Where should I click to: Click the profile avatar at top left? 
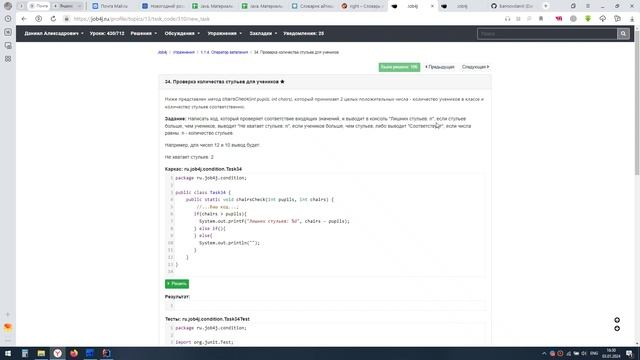[8, 6]
